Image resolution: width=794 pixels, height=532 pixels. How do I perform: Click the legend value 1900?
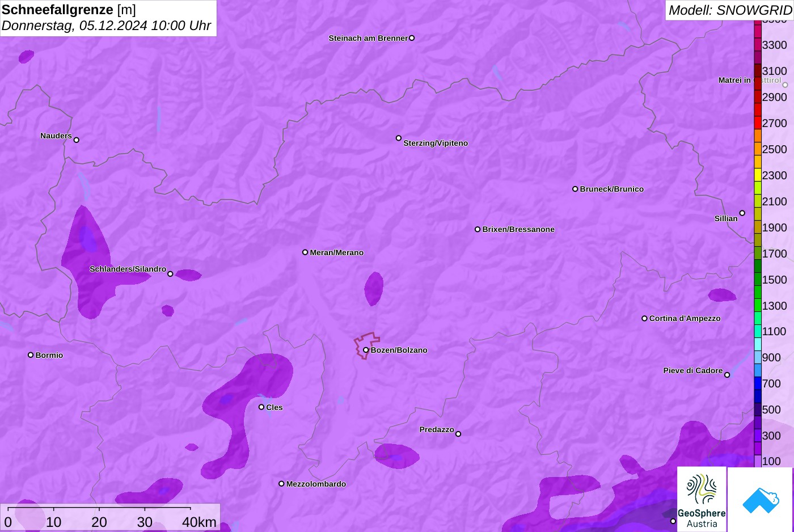click(x=775, y=227)
